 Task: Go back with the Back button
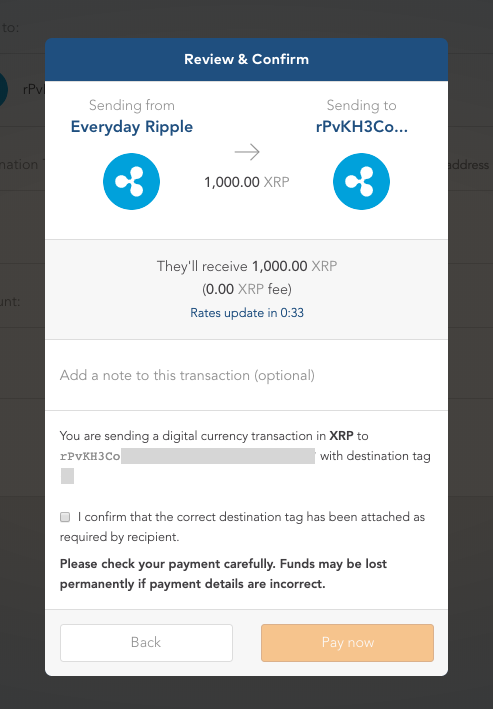pos(146,643)
